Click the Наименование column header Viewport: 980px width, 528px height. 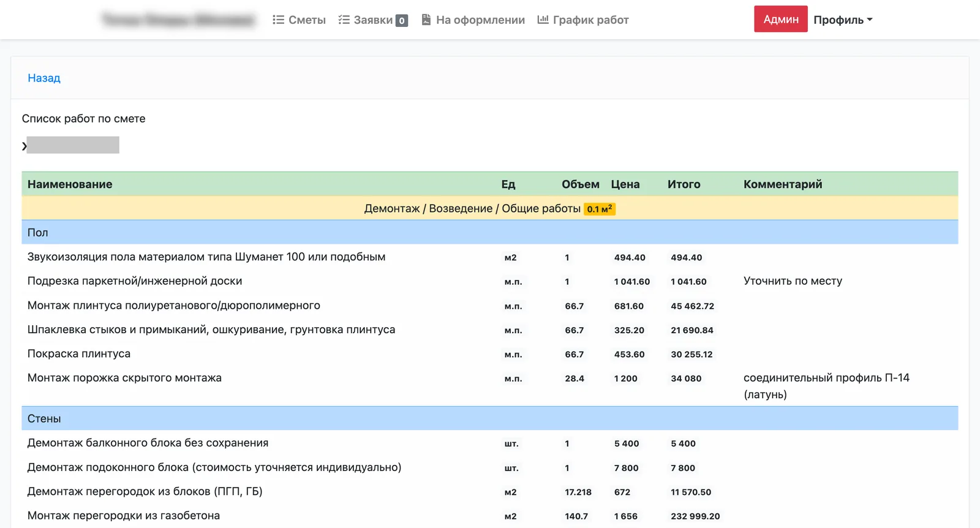(70, 184)
